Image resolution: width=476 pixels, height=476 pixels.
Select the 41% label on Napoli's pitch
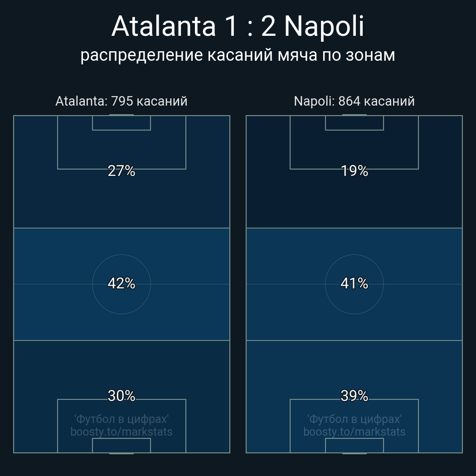pyautogui.click(x=354, y=283)
